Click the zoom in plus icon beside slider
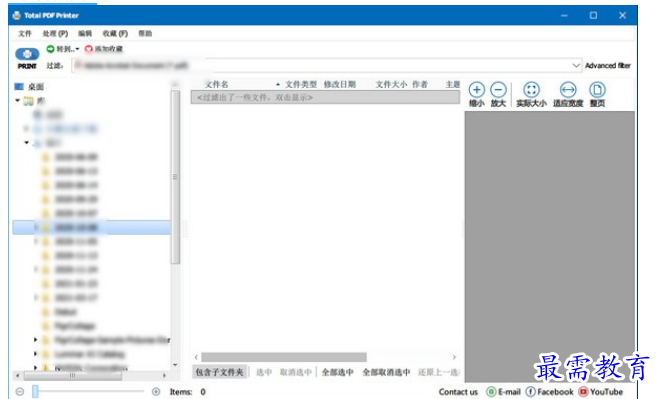This screenshot has width=658, height=399. click(156, 392)
